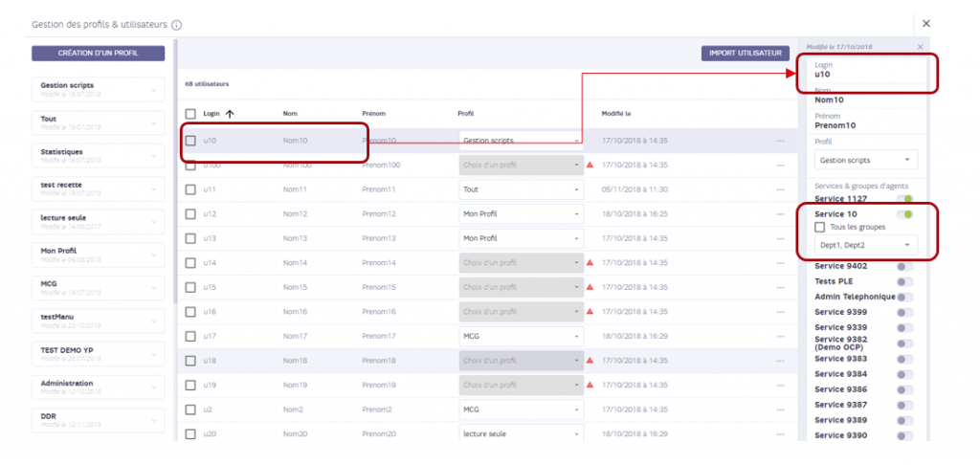Click warning triangle icon on u16 row
The image size is (980, 465).
point(590,311)
